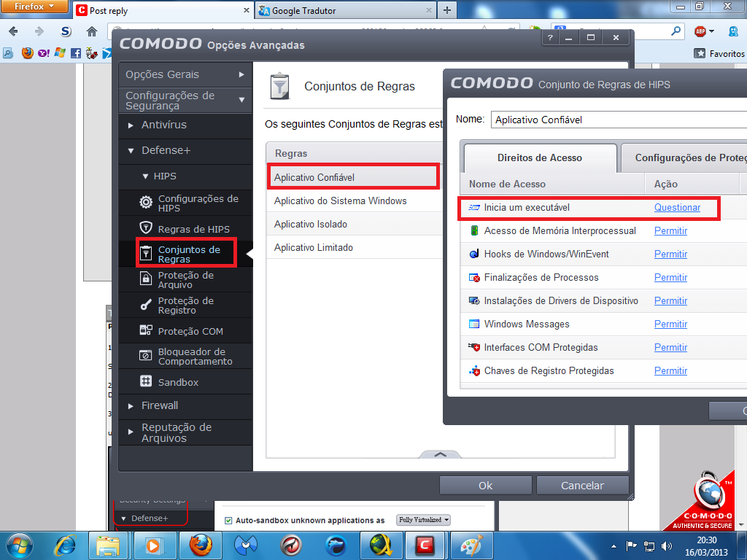Open Adblock Plus toolbar icon
Image resolution: width=747 pixels, height=560 pixels.
pos(700,31)
